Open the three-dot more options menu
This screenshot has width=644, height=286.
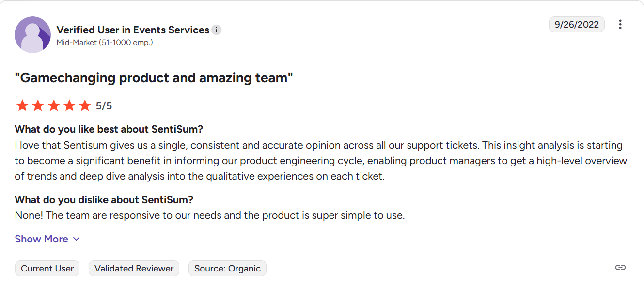[x=620, y=24]
